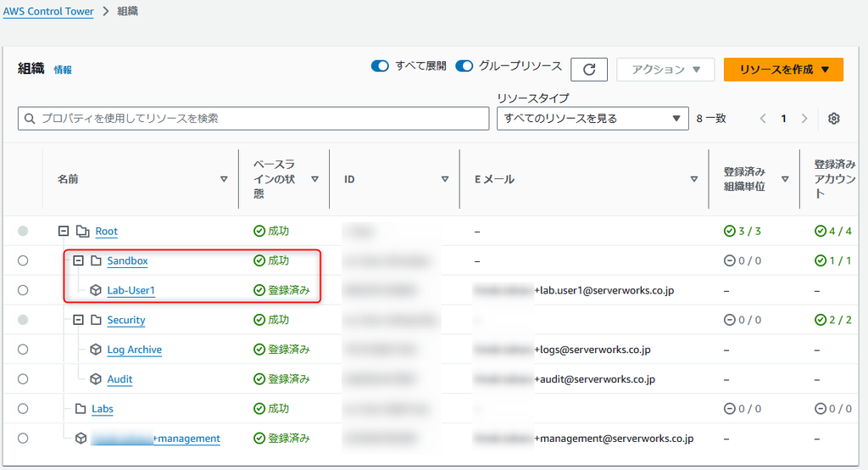Click the Sandbox 1 / 1 accounts value
The image size is (868, 470).
point(833,260)
